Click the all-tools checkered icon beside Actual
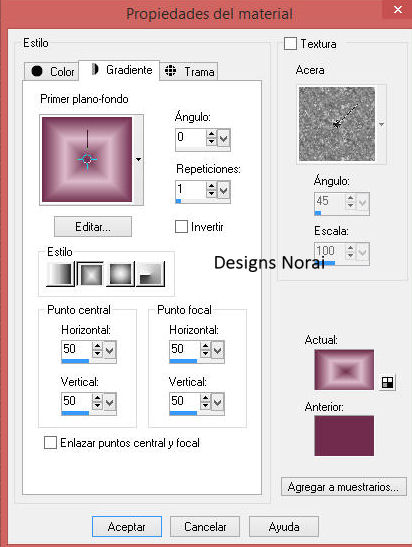The height and width of the screenshot is (547, 412). [388, 382]
